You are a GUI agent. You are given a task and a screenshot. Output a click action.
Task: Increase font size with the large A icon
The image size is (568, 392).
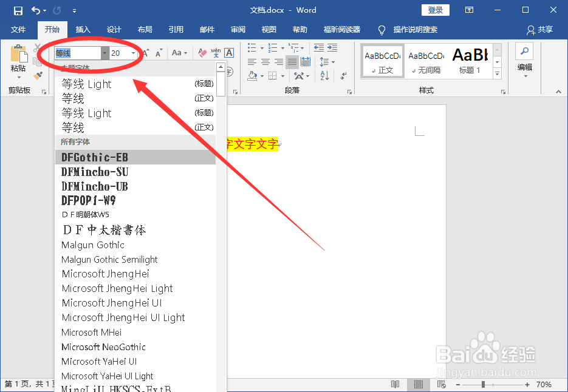click(145, 53)
